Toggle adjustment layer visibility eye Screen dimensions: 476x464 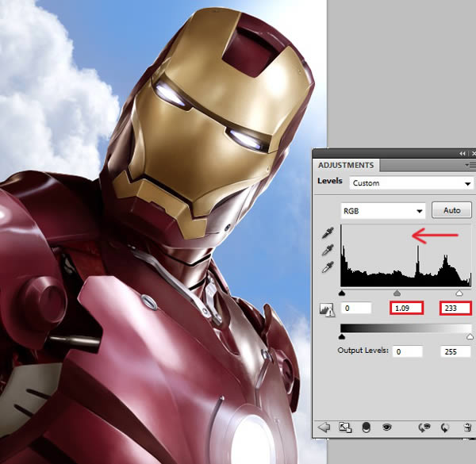tap(387, 428)
